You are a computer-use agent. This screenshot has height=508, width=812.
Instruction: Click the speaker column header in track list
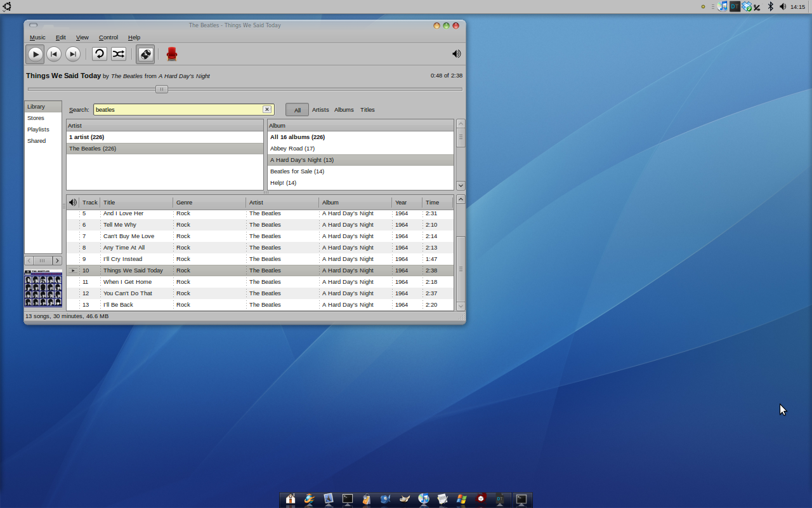[x=73, y=203]
